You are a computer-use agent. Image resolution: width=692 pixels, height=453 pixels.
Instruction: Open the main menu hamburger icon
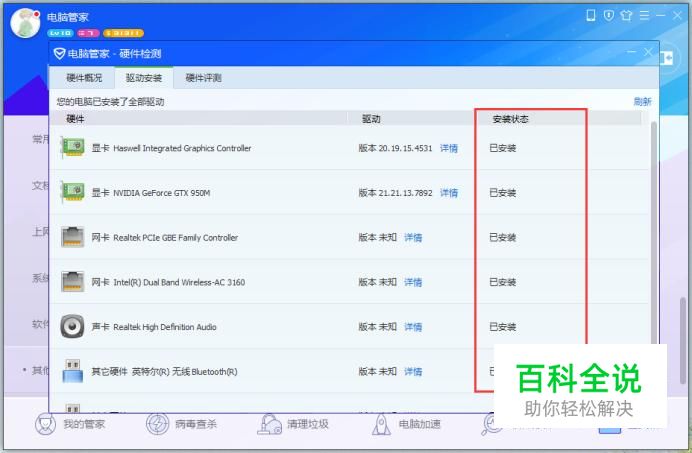644,15
